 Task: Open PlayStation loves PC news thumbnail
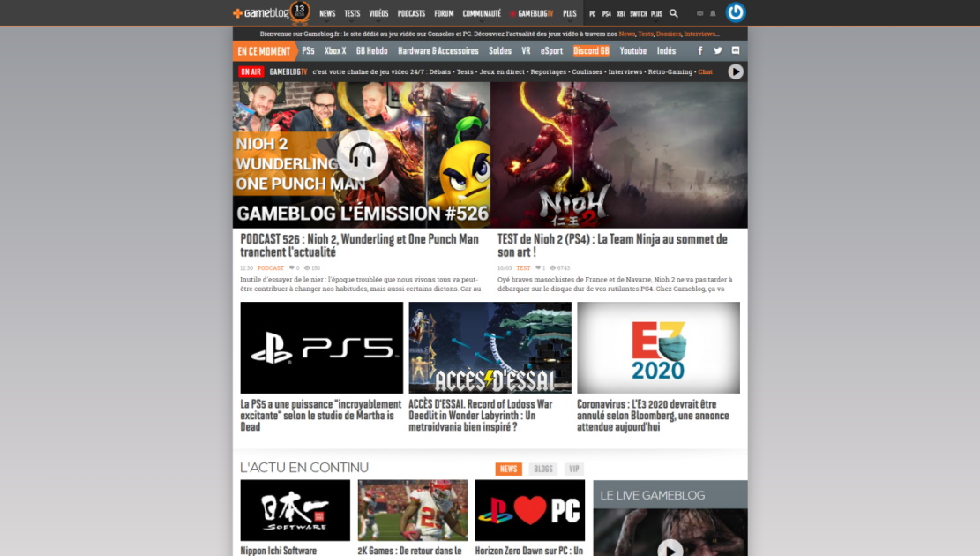[x=530, y=510]
